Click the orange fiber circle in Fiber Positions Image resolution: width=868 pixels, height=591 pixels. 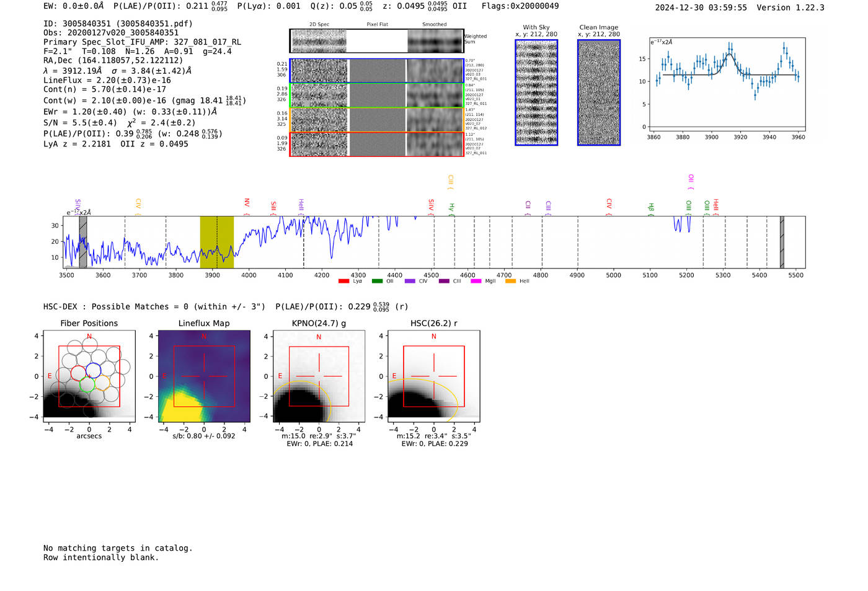point(103,383)
